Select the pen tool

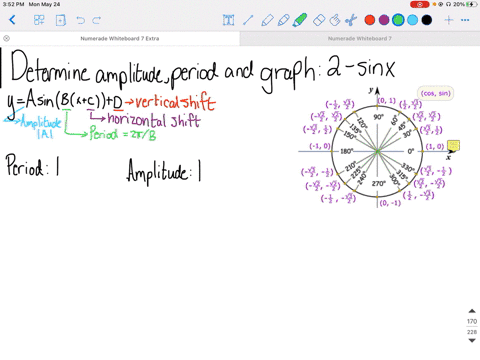coord(267,20)
